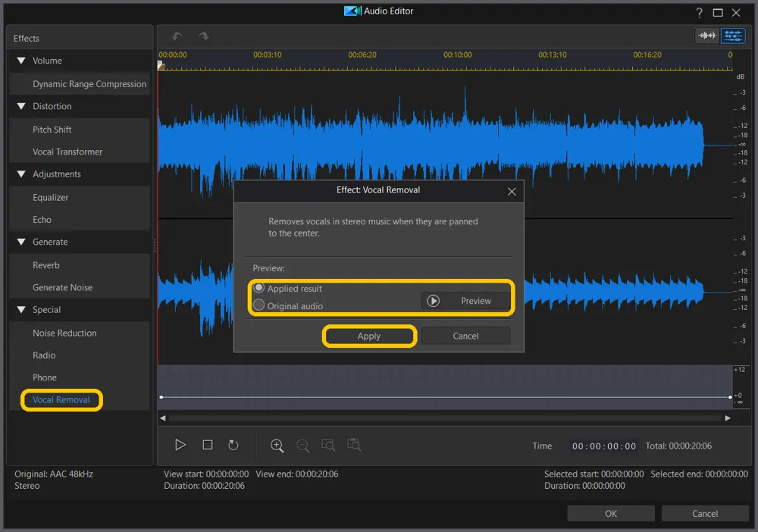758x532 pixels.
Task: Click Cancel at the Audio Editor bottom
Action: [x=704, y=513]
